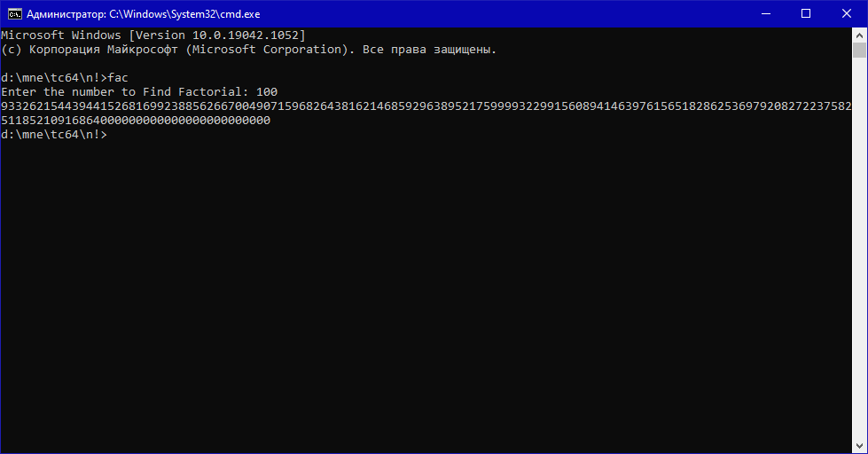The image size is (868, 454).
Task: Click the vertical scrollbar thumb
Action: pos(859,50)
